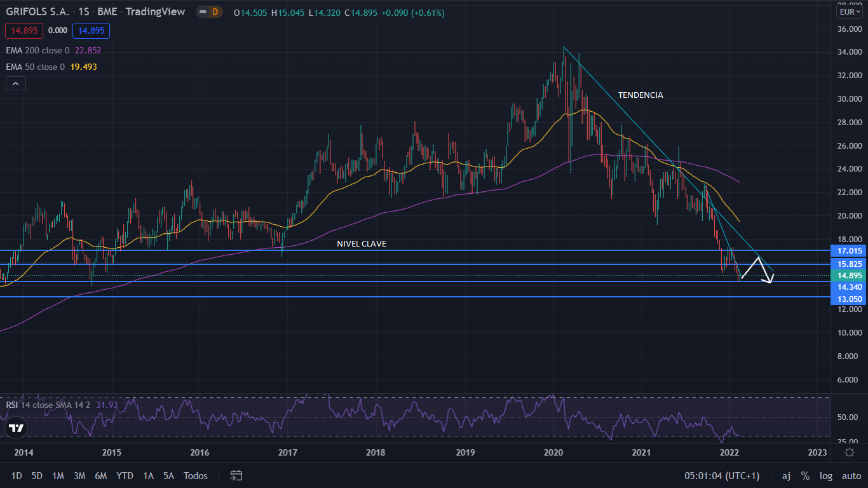
Task: Toggle the aj adjust-data option
Action: [x=786, y=475]
